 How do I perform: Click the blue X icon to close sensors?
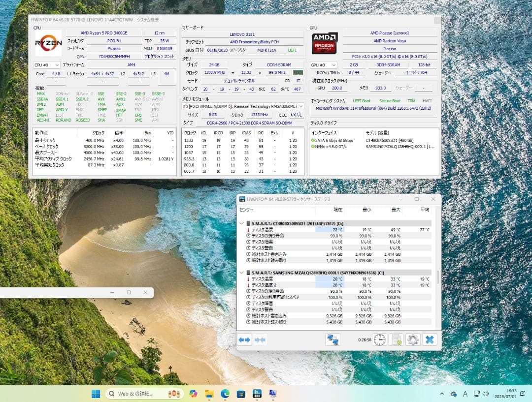(430, 340)
